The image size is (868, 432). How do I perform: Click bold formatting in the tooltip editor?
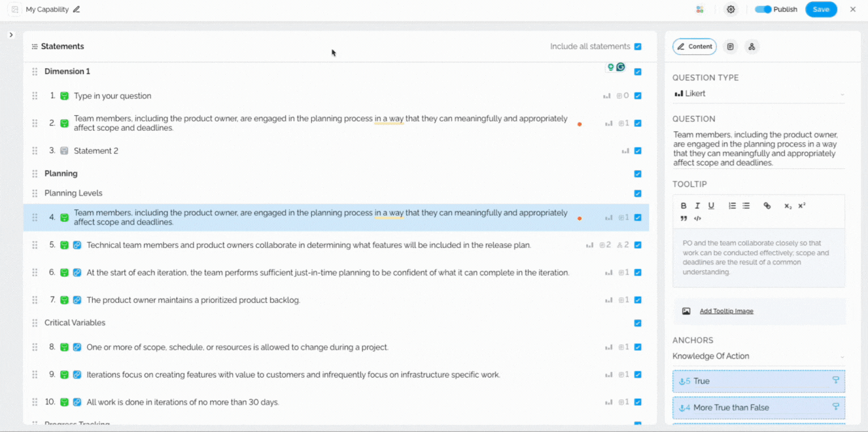684,206
